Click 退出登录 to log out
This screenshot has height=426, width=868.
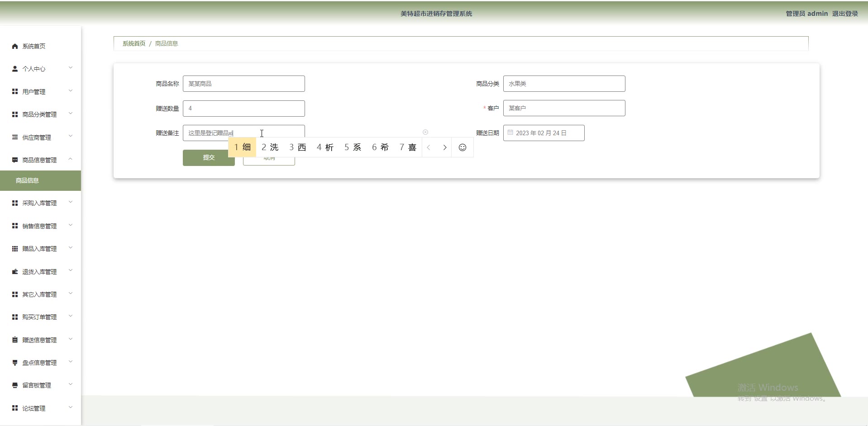pos(845,14)
